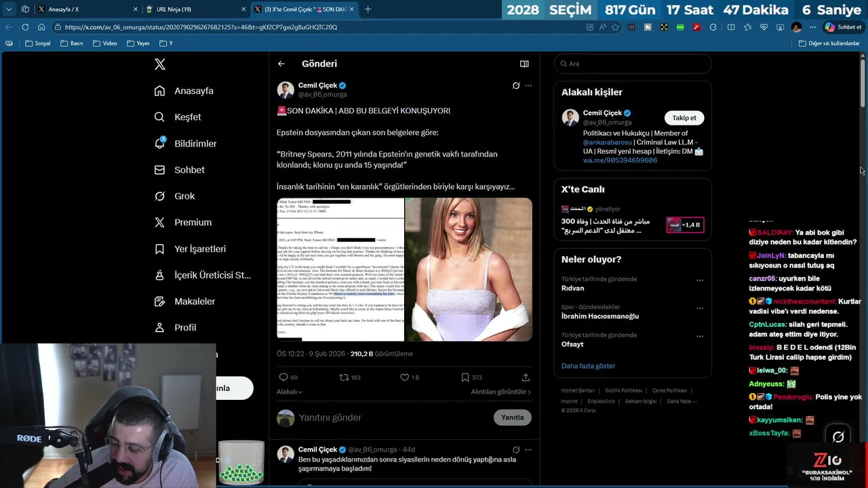Click the Grok icon on the 44d reply

coord(516,449)
